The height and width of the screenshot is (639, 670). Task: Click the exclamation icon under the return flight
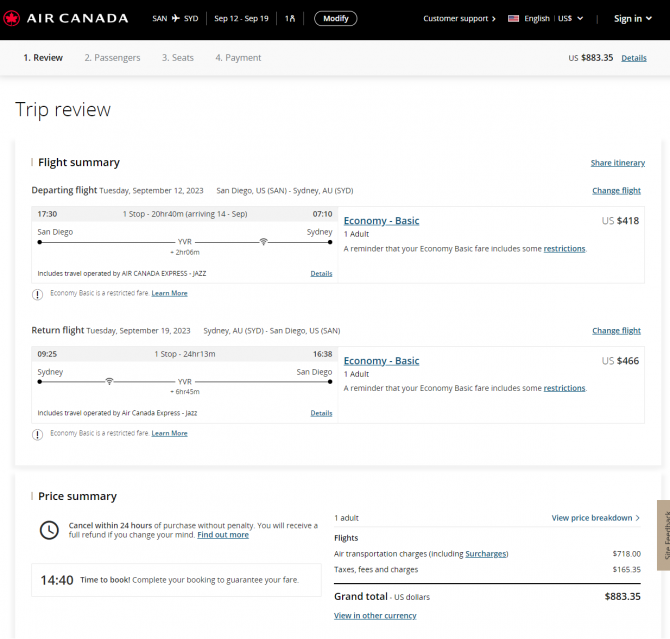tap(38, 435)
